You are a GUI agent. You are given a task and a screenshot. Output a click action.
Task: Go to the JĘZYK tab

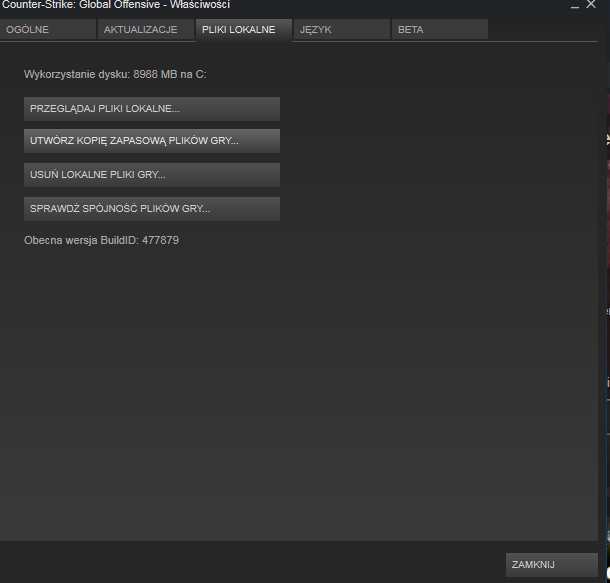coord(342,30)
